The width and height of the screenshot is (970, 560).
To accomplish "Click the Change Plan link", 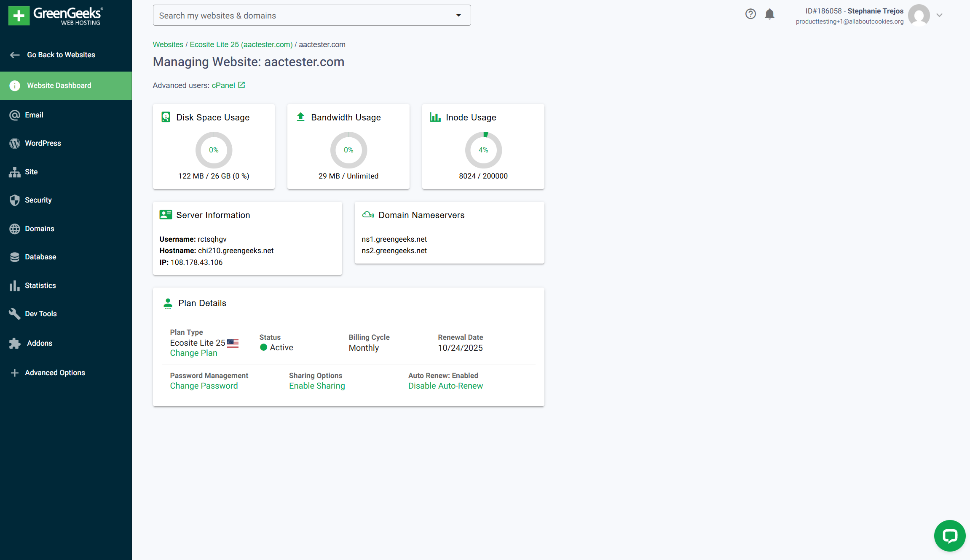I will [x=193, y=353].
